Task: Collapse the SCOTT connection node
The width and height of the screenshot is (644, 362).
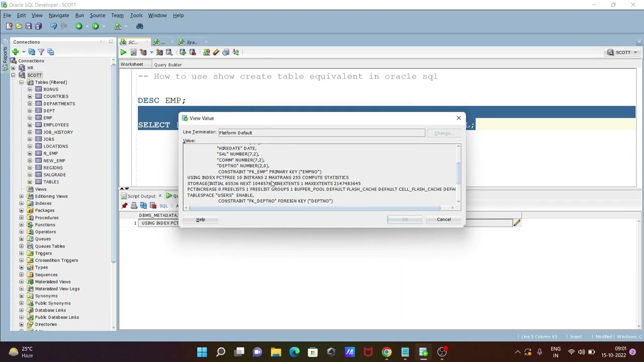Action: pos(14,75)
